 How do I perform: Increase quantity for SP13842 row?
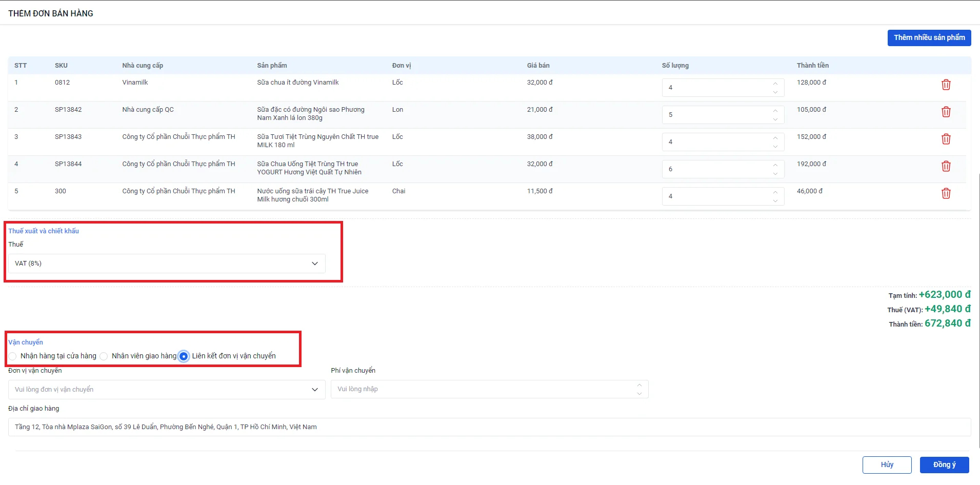click(775, 111)
